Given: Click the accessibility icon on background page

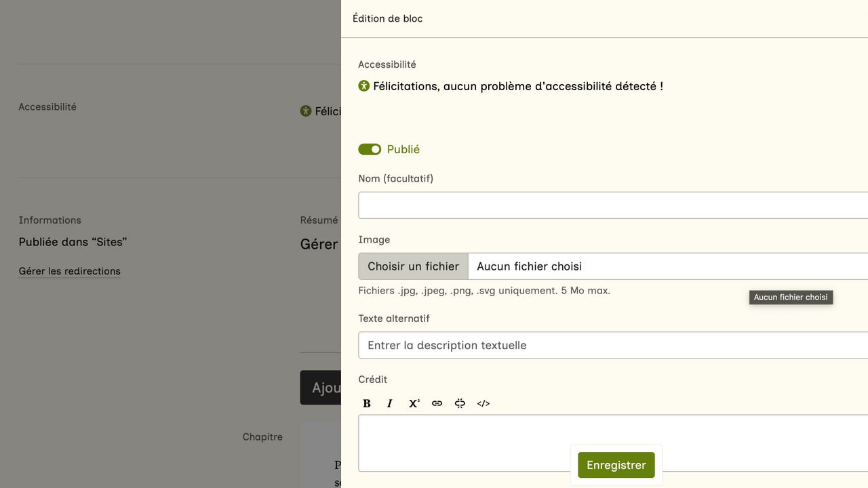Looking at the screenshot, I should coord(306,111).
